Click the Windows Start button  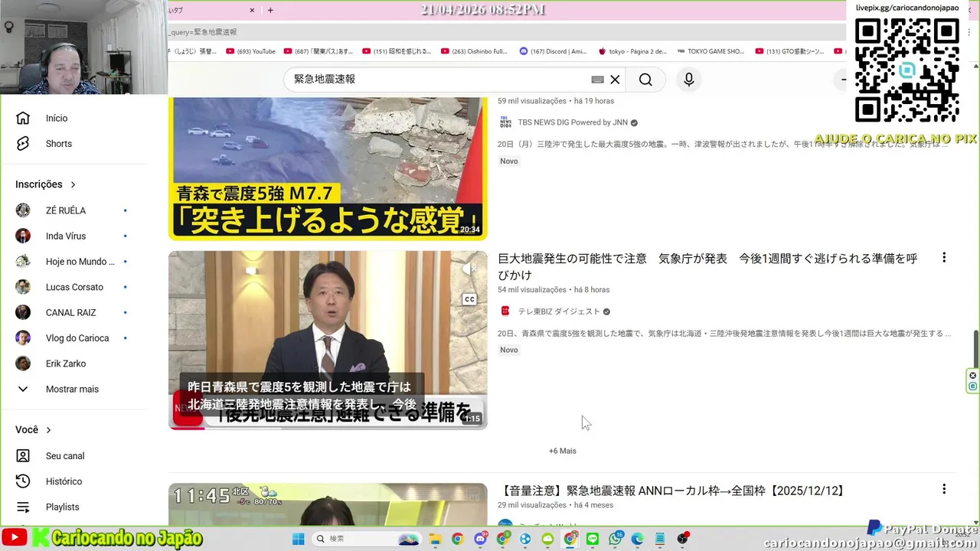click(x=299, y=539)
